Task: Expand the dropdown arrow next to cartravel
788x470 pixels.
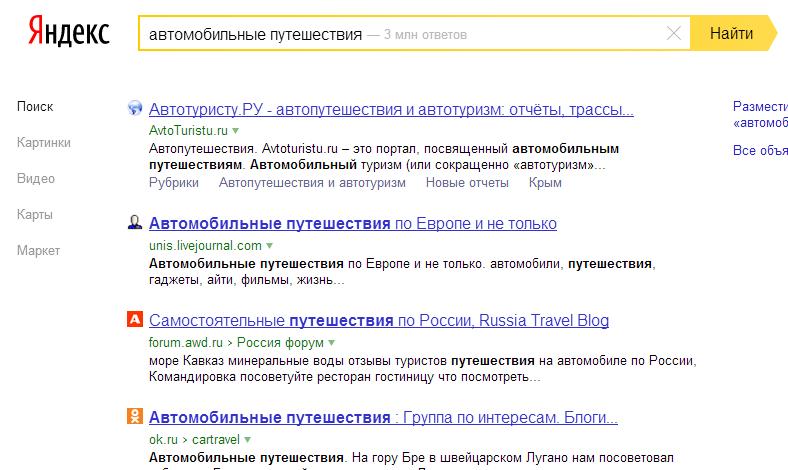Action: [x=247, y=440]
